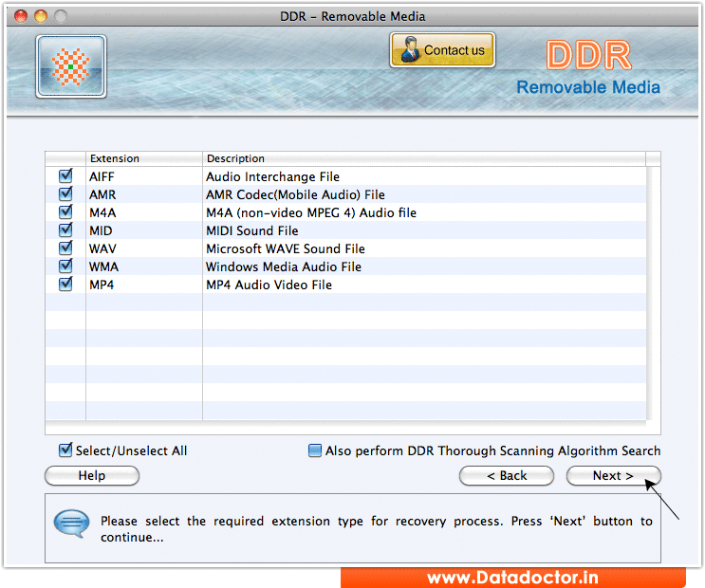Click the Help button
The width and height of the screenshot is (705, 588).
tap(92, 475)
